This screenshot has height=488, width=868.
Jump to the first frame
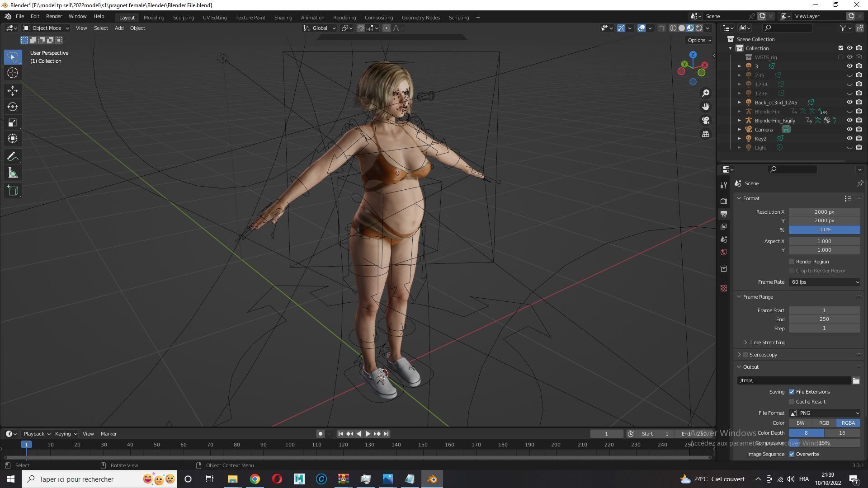[340, 434]
